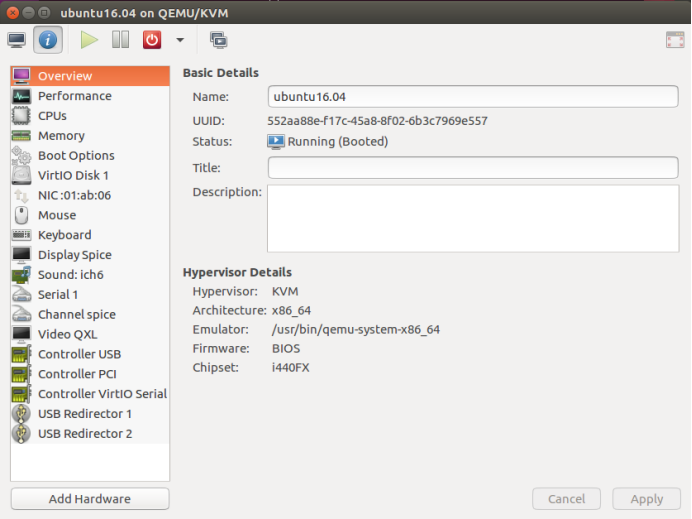Click the Apply button

647,499
